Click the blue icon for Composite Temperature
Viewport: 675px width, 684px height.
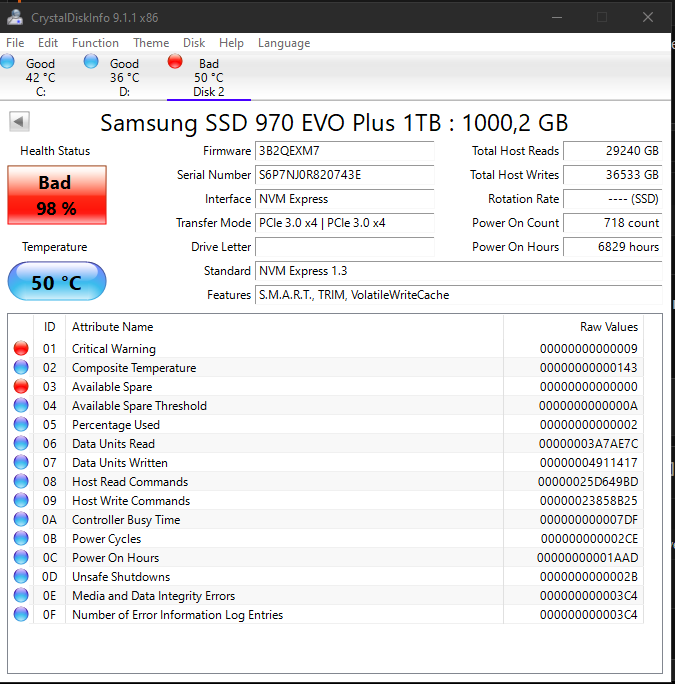pyautogui.click(x=21, y=367)
